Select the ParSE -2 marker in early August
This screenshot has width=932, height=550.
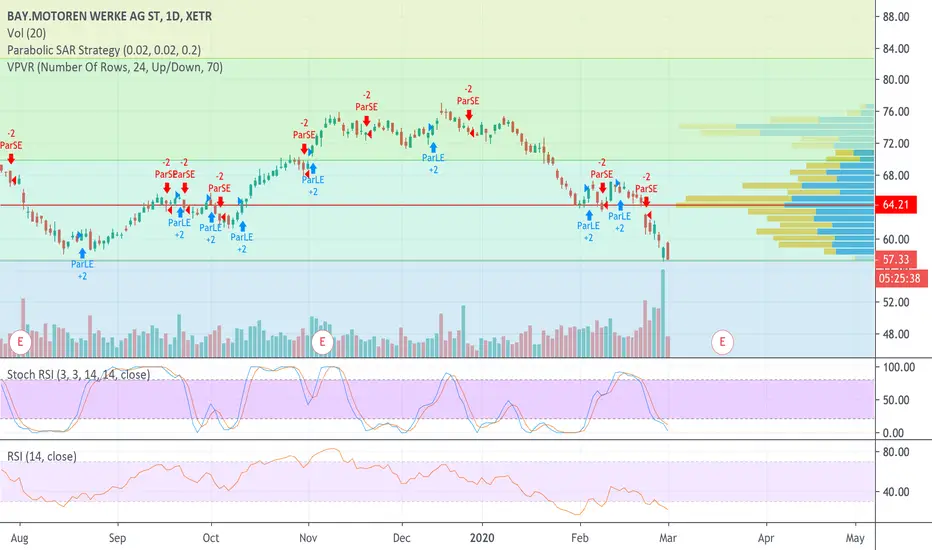(11, 145)
